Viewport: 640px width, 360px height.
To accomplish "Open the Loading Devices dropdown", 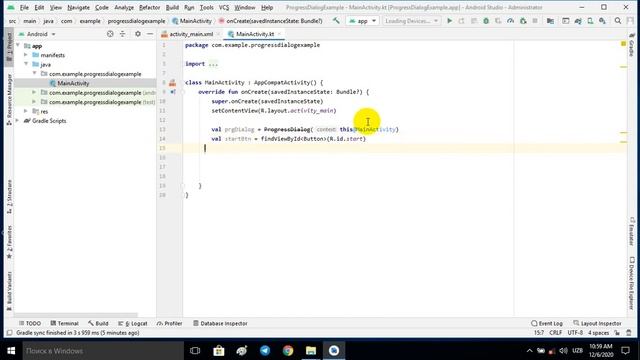I will pos(411,20).
